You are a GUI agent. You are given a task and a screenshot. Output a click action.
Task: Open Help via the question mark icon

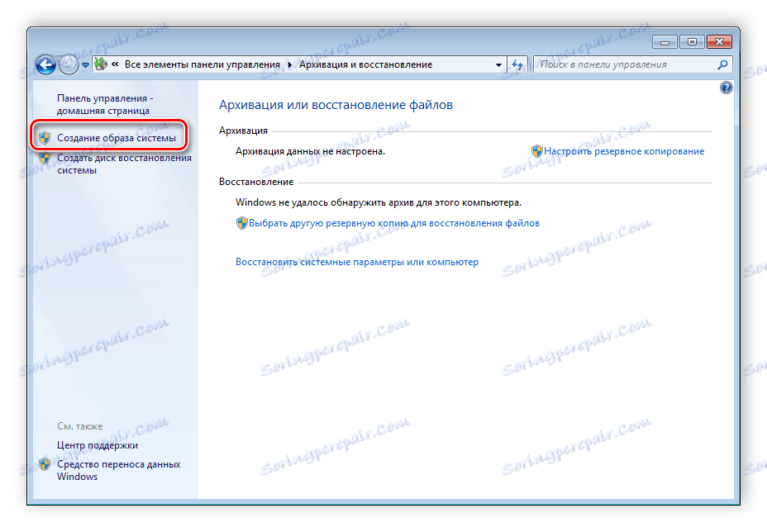tap(725, 87)
